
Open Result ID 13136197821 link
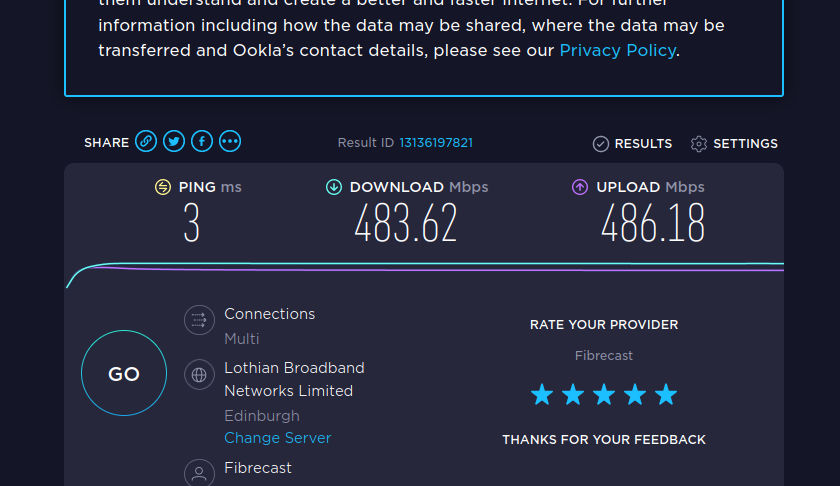coord(436,143)
